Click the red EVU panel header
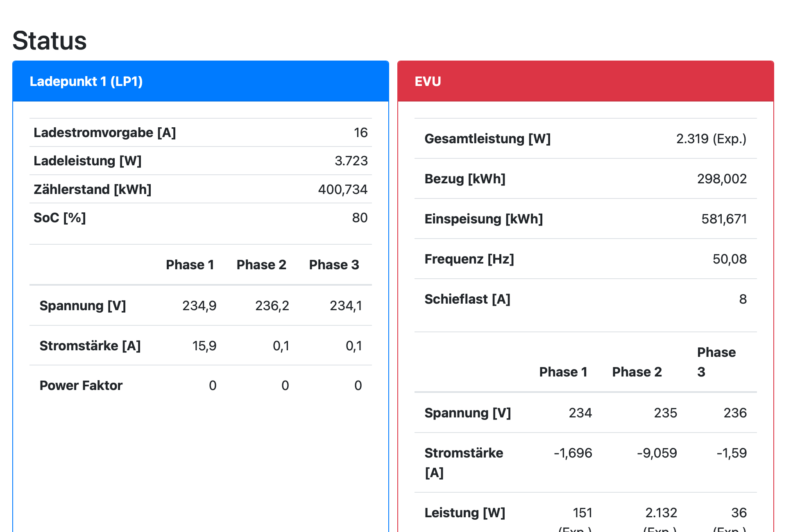Screen dimensions: 793x532 [428, 81]
